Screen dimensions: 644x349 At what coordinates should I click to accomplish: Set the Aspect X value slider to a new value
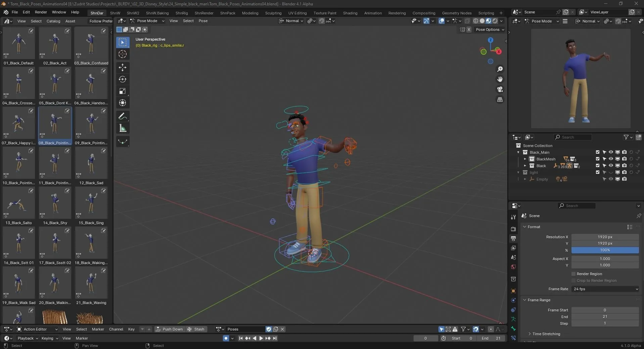coord(604,258)
